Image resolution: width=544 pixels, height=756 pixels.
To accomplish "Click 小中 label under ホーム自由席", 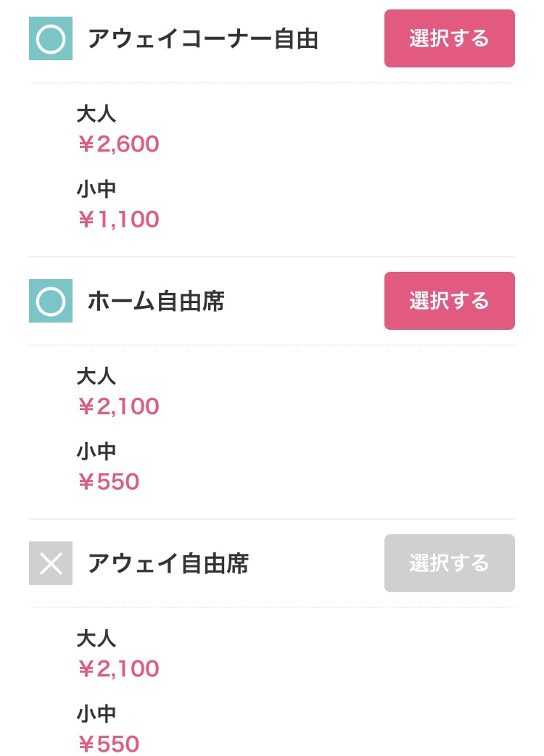I will pos(96,452).
